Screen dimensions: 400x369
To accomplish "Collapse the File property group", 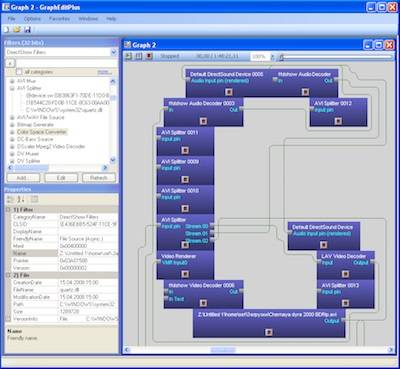I will coord(9,275).
